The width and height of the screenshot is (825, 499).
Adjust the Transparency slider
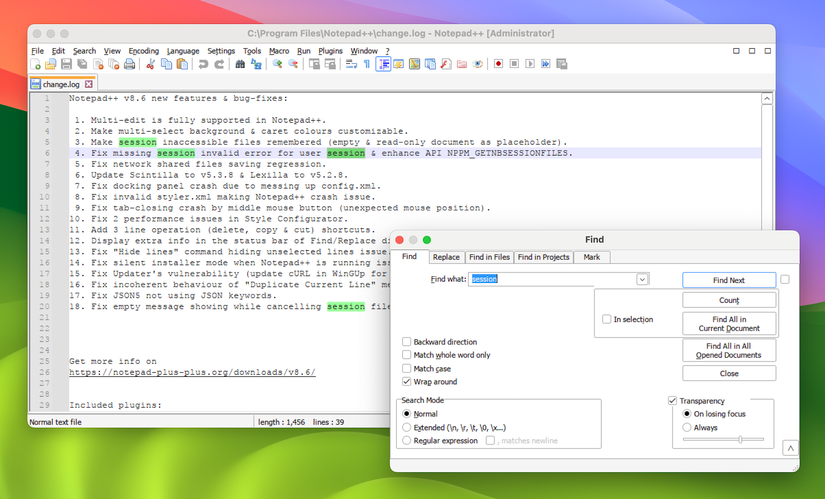tap(739, 439)
